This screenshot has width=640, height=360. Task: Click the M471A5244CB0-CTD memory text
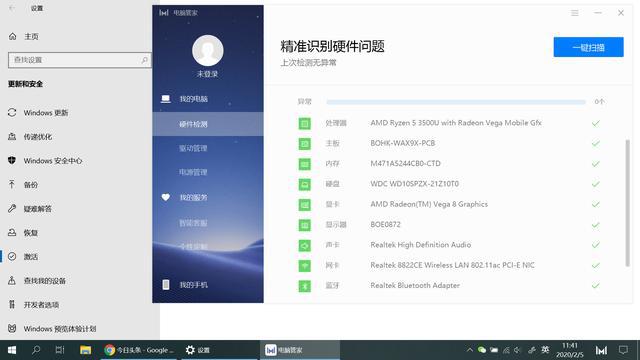pos(405,164)
